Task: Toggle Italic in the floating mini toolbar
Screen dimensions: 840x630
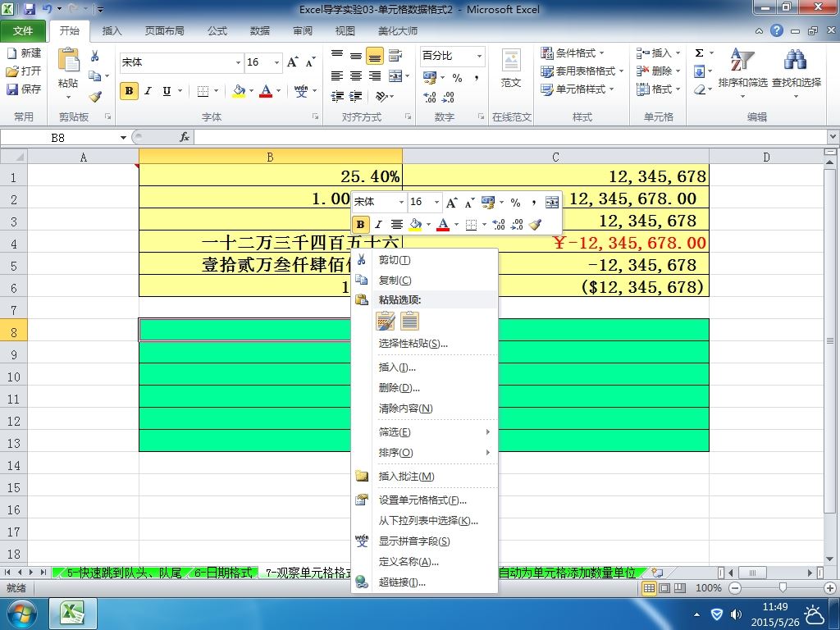Action: [x=378, y=225]
